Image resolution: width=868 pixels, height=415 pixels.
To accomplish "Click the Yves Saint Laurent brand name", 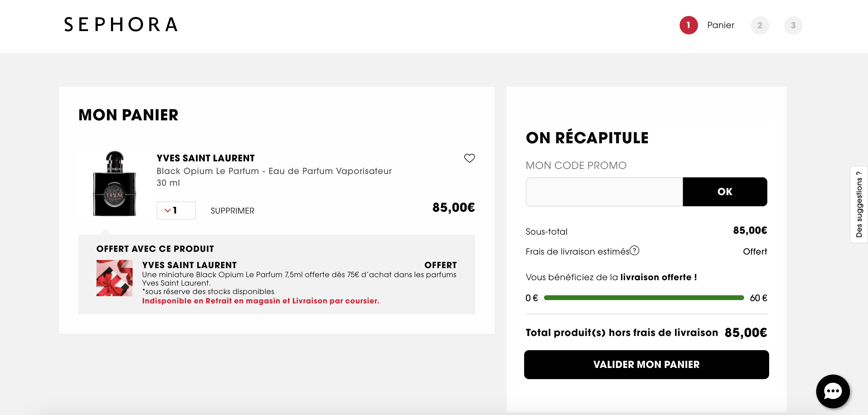I will point(205,158).
